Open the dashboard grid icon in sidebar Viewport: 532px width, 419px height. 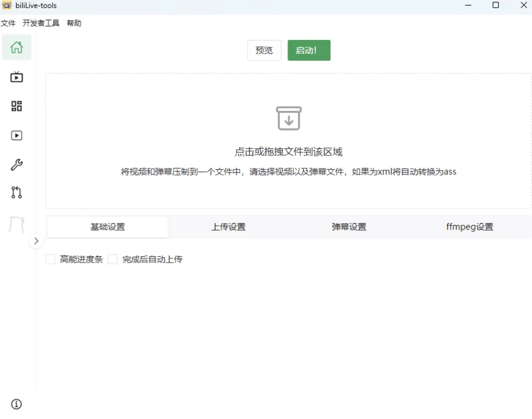pos(16,106)
